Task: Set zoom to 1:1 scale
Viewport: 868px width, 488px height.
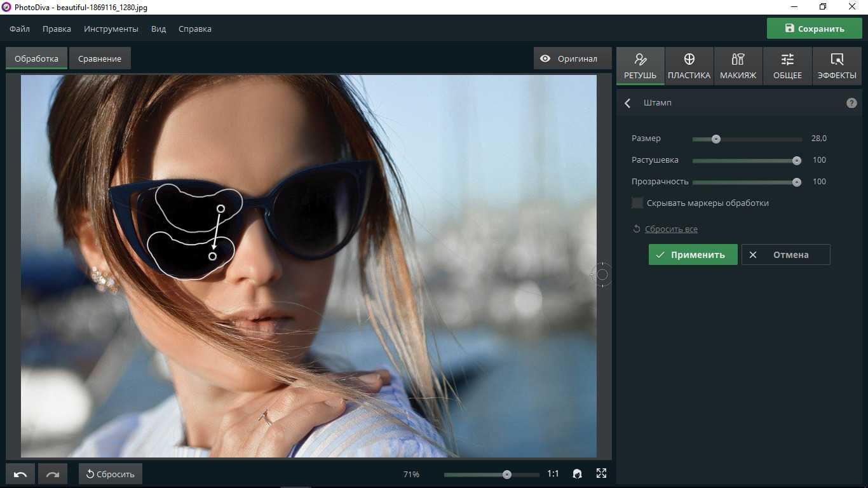Action: coord(553,474)
